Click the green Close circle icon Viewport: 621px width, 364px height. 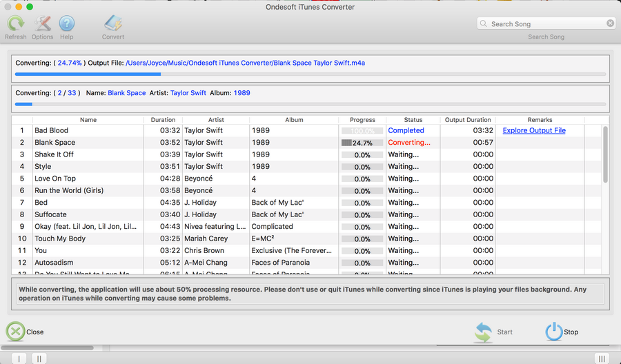(15, 332)
